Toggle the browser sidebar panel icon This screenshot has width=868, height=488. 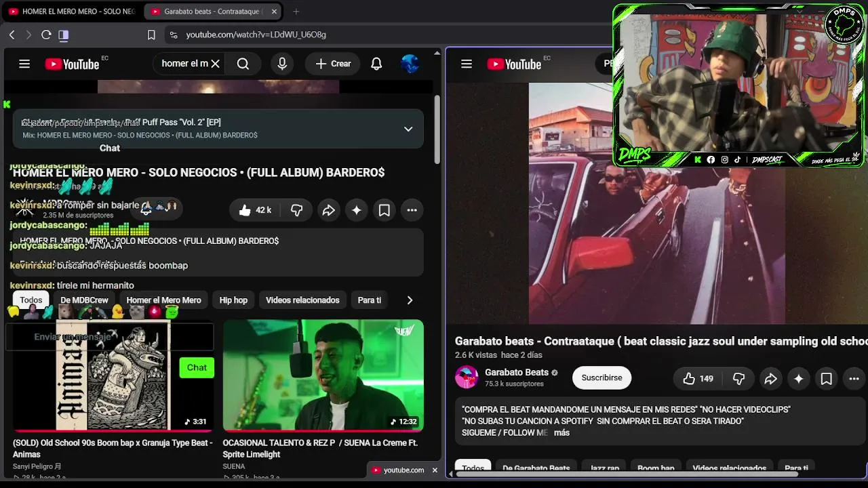pyautogui.click(x=64, y=35)
